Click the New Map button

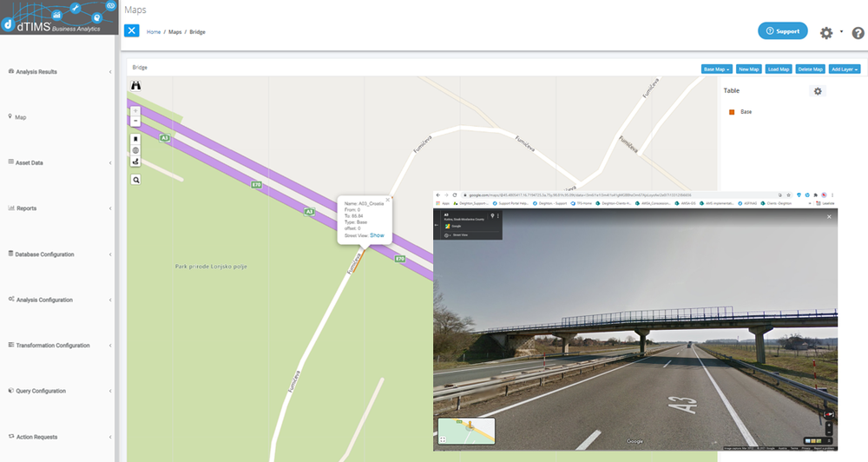pos(749,69)
